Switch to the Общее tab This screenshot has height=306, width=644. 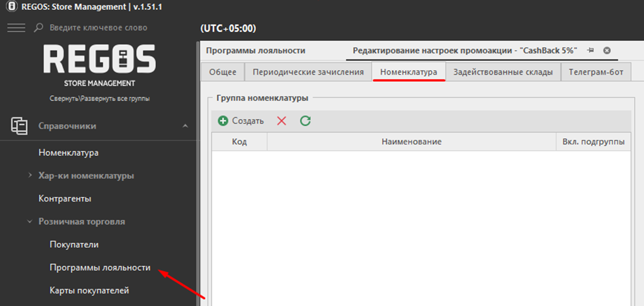pos(222,72)
